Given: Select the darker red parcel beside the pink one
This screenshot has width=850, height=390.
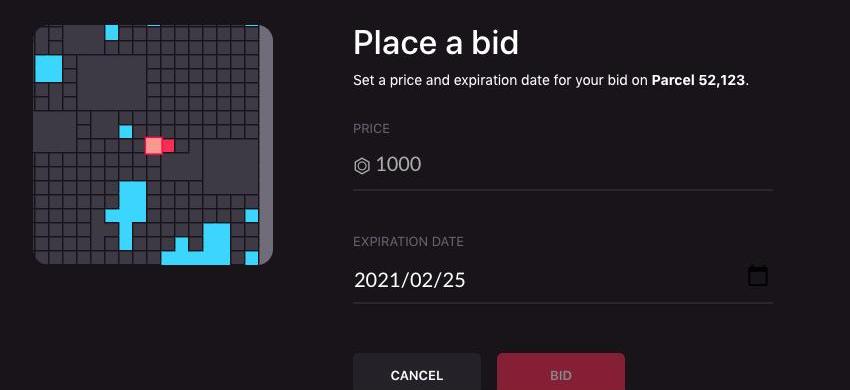Looking at the screenshot, I should point(168,145).
